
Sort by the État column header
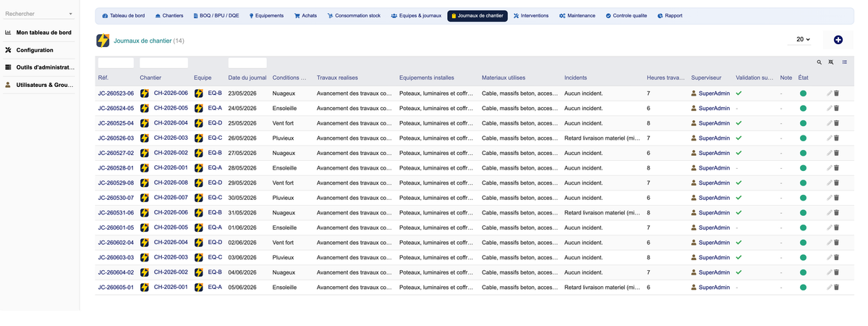(803, 78)
